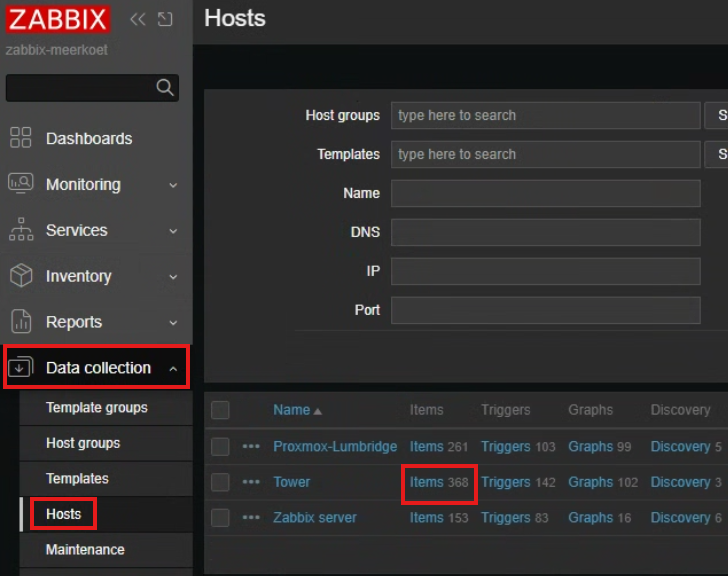Click the Dashboards grid icon

20,138
